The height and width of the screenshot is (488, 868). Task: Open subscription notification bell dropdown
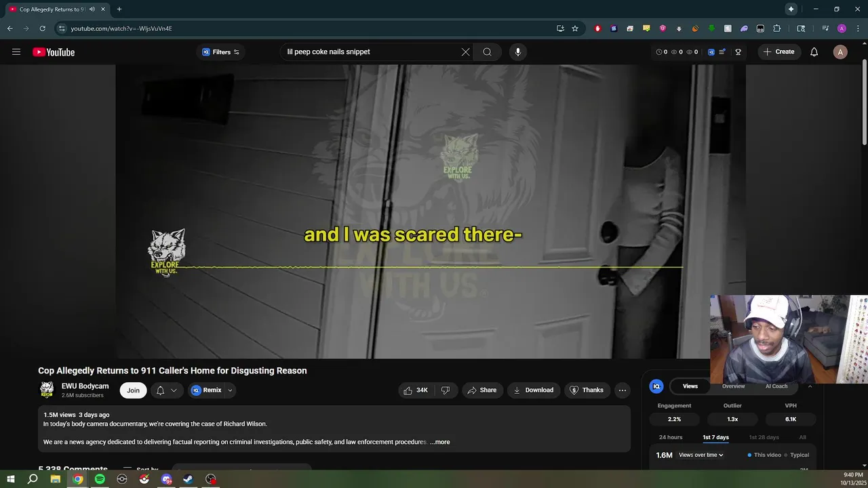coord(167,390)
